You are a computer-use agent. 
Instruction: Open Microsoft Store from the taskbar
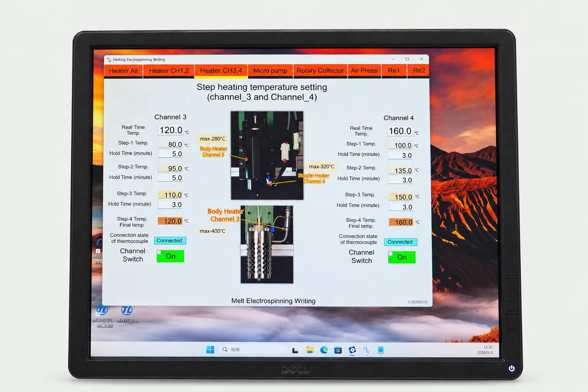(338, 350)
